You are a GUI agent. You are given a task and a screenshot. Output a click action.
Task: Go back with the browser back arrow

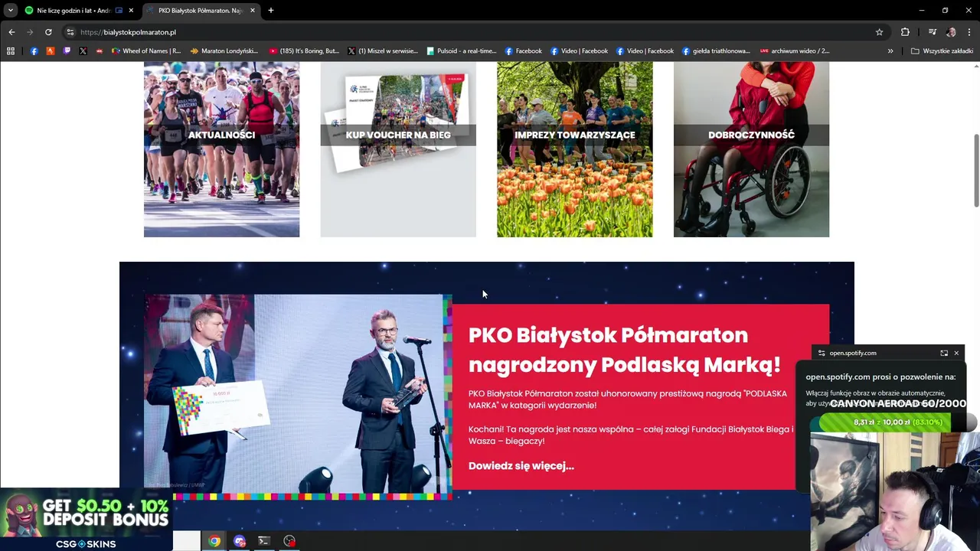[11, 32]
